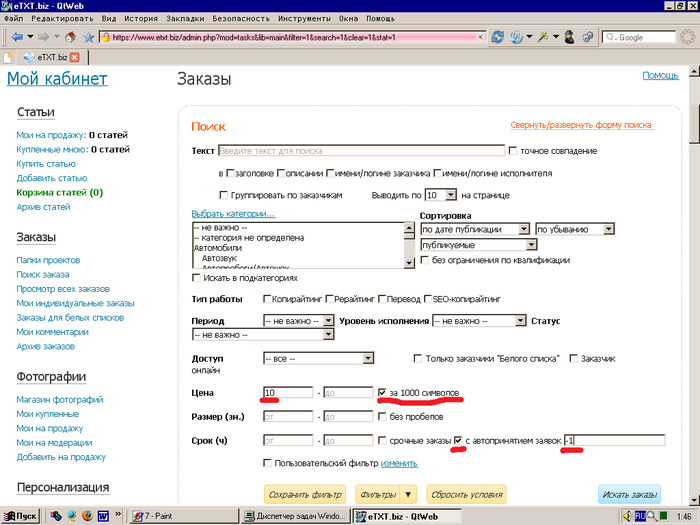Image resolution: width=700 pixels, height=525 pixels.
Task: Click the new blank tab icon
Action: click(8, 57)
